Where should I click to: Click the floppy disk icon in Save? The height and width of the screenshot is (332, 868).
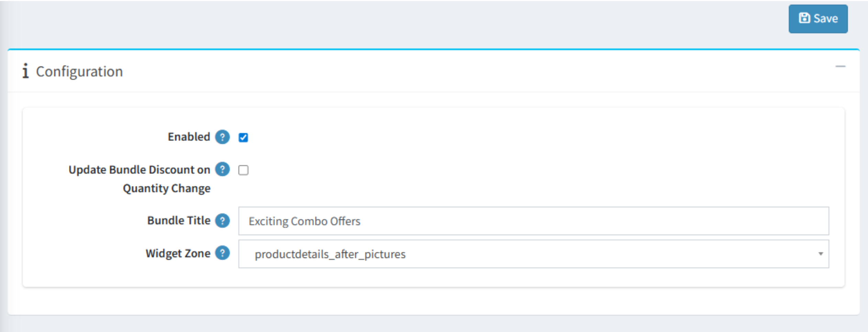804,18
